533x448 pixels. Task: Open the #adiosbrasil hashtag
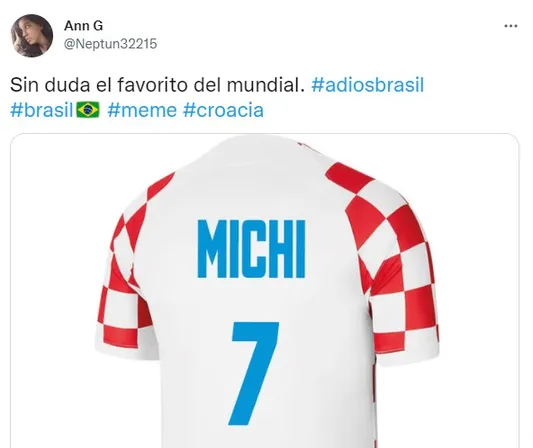coord(368,85)
